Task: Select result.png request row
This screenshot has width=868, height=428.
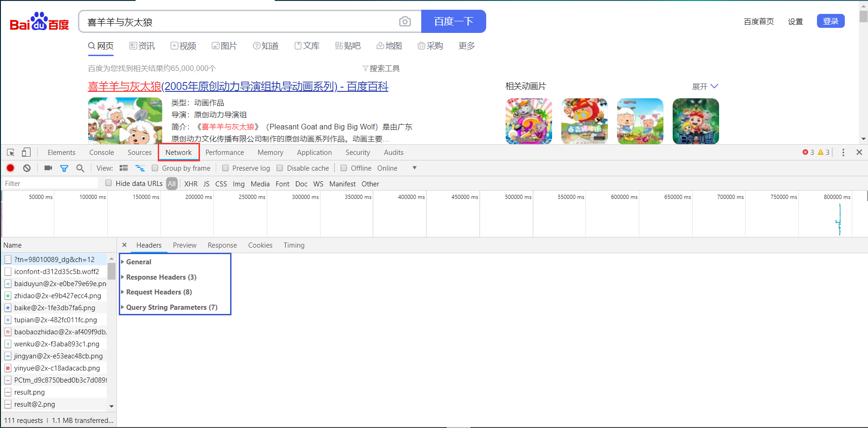Action: tap(54, 392)
